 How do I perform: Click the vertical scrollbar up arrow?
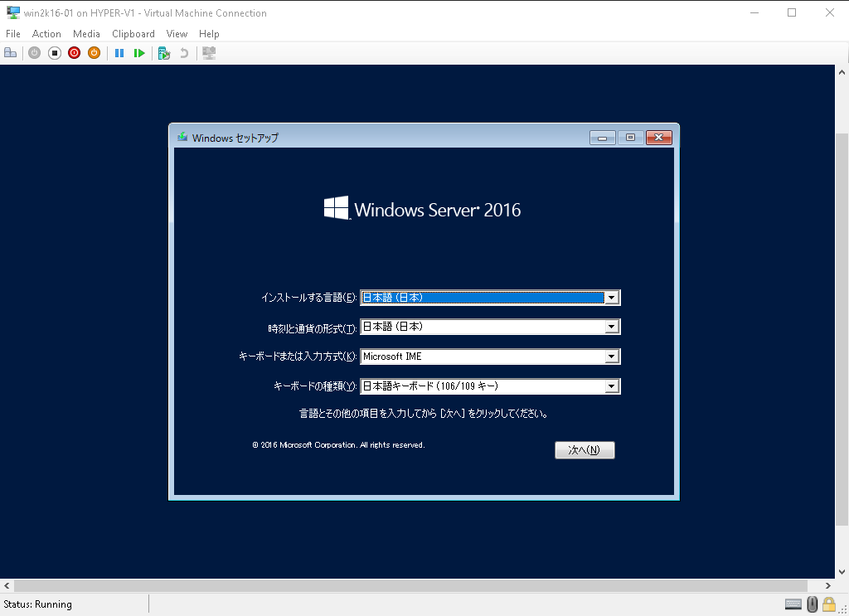tap(842, 71)
